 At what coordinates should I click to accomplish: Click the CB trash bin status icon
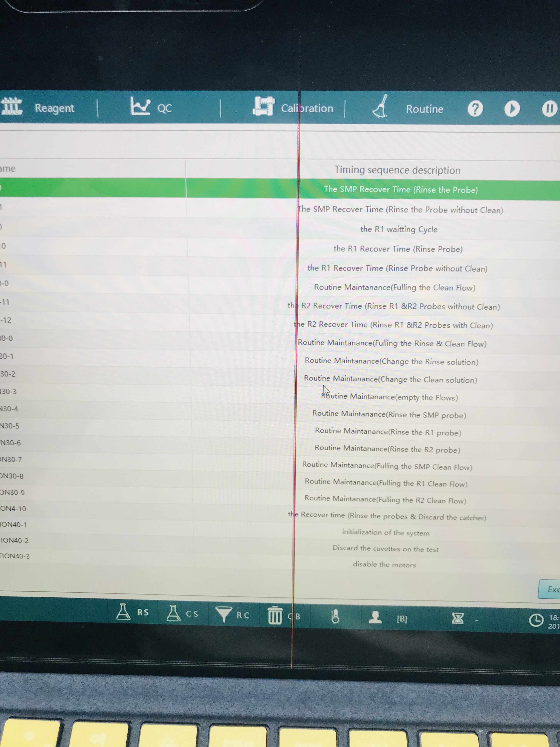click(x=275, y=616)
